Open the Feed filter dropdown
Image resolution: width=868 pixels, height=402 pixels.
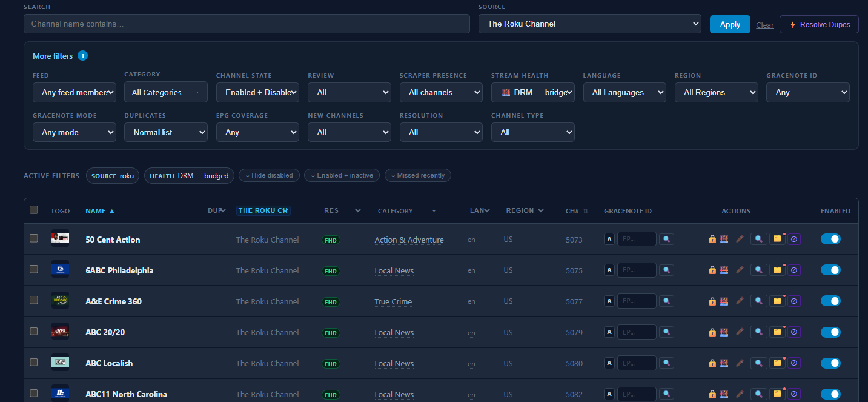point(75,92)
